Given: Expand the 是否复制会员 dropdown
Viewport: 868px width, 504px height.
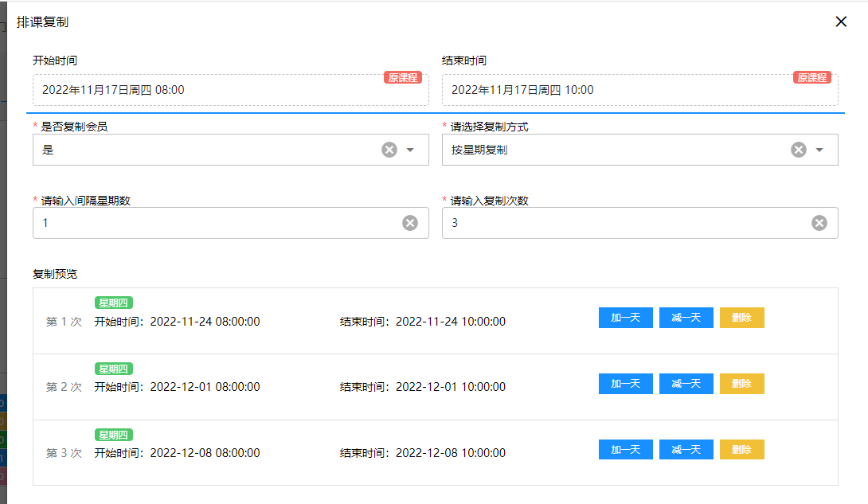Looking at the screenshot, I should coord(410,150).
